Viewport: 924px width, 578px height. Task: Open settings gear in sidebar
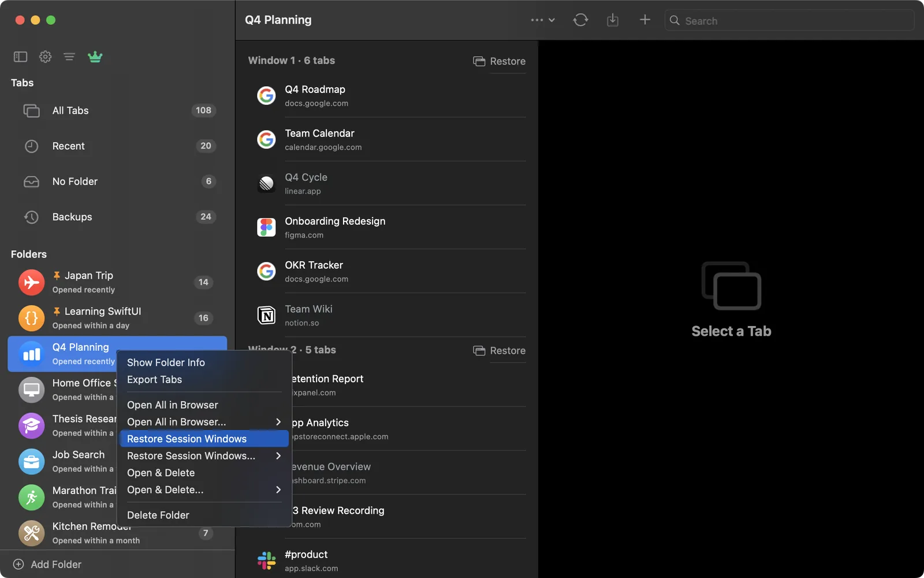(45, 57)
